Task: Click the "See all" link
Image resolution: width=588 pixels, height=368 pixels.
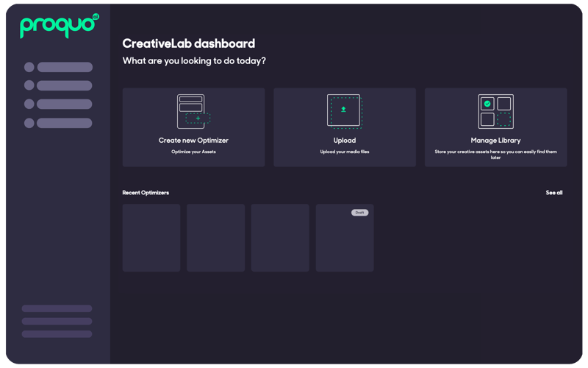Action: coord(553,193)
